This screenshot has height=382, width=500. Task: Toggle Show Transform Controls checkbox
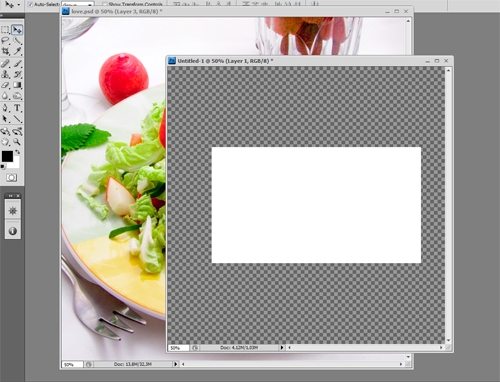pos(105,4)
